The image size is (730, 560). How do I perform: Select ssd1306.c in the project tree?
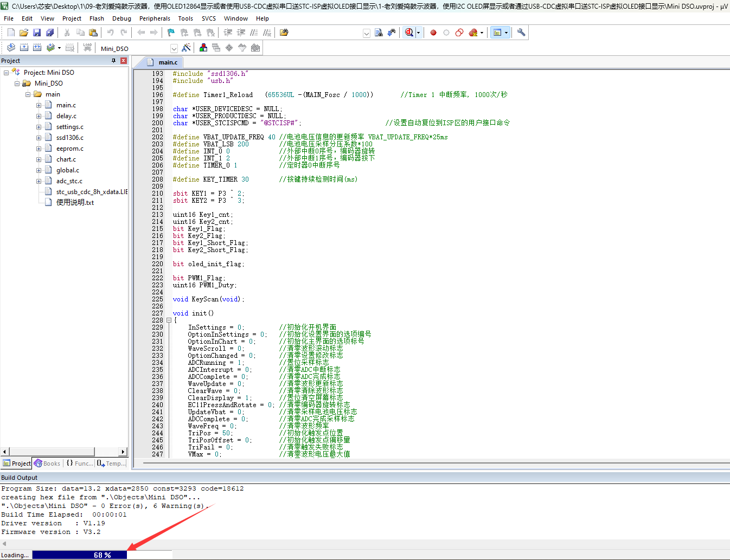coord(69,138)
